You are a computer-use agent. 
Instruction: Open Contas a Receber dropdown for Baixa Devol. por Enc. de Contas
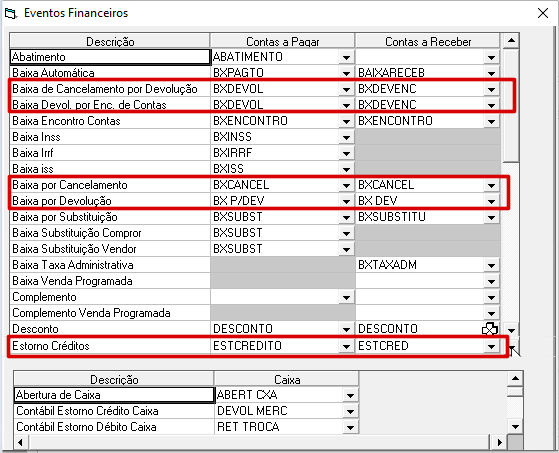pos(491,105)
